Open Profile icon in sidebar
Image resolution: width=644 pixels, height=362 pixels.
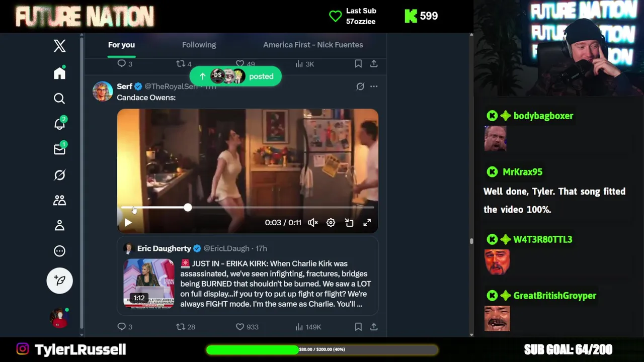click(59, 225)
